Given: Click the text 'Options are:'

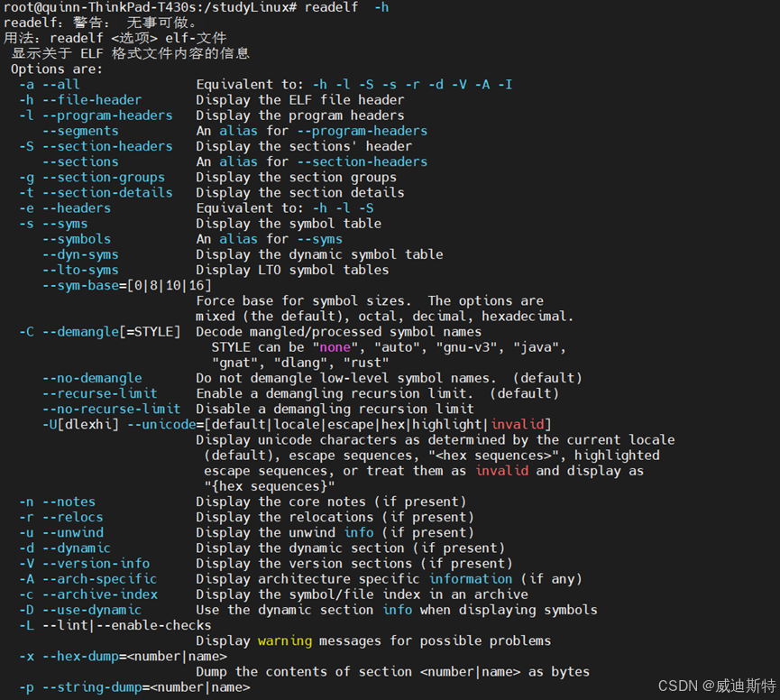Looking at the screenshot, I should [x=57, y=69].
